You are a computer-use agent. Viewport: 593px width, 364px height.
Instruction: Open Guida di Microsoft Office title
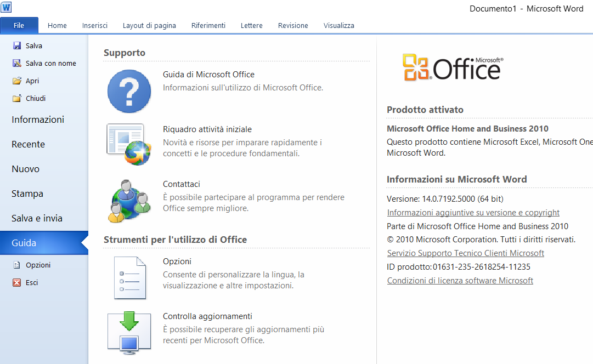click(x=209, y=75)
